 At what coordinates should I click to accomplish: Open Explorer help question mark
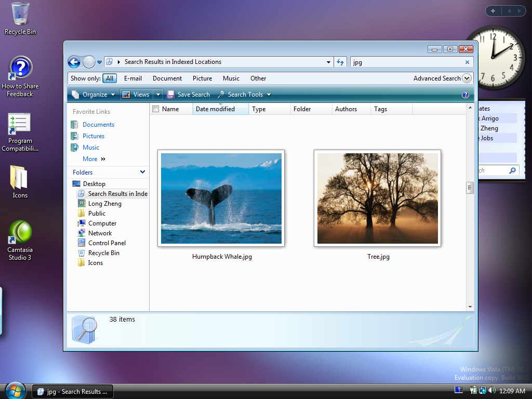465,95
